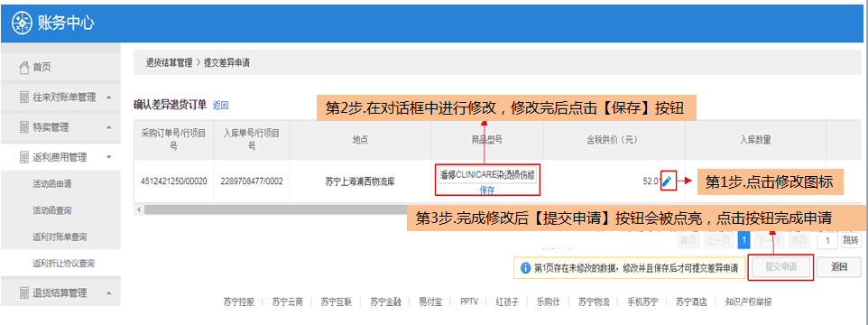Click 苏宁酒店 footer link
This screenshot has width=868, height=325.
[x=691, y=302]
